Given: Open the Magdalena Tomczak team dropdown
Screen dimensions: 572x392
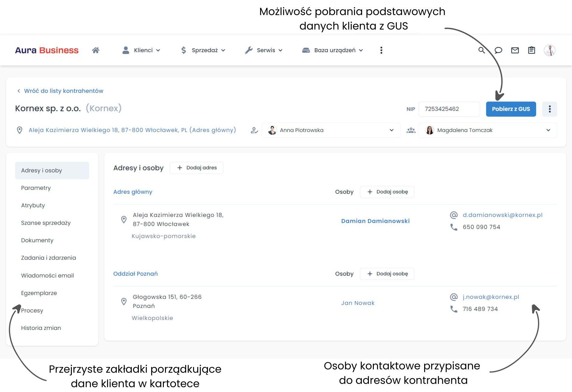Looking at the screenshot, I should (x=488, y=130).
